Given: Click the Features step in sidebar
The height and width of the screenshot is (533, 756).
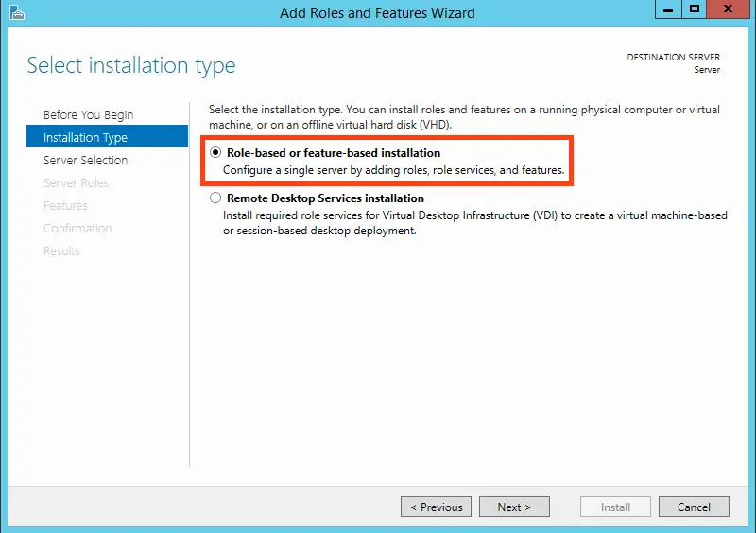Looking at the screenshot, I should point(65,205).
